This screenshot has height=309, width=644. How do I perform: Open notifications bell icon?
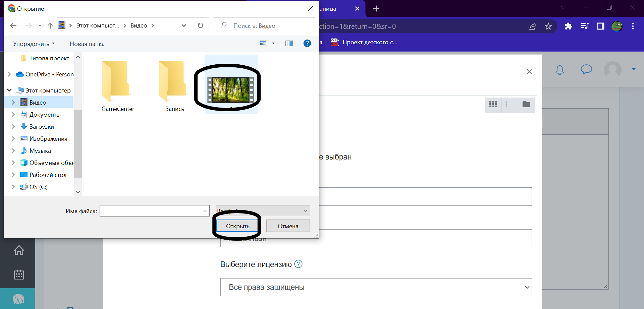point(559,70)
